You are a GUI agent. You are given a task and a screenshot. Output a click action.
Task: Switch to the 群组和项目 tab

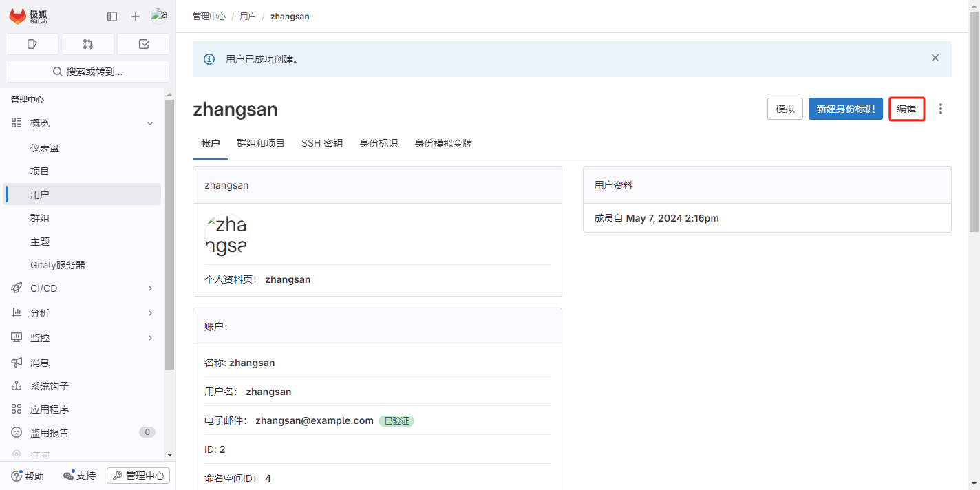pos(260,143)
